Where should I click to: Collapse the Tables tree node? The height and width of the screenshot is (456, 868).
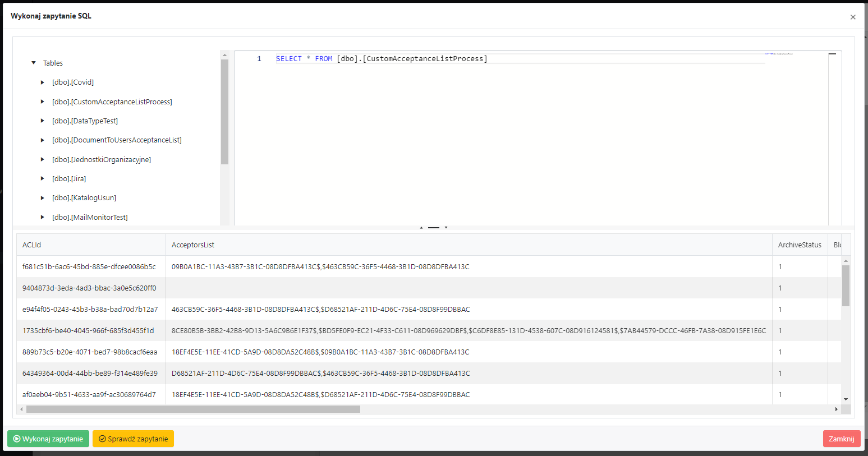(x=33, y=63)
